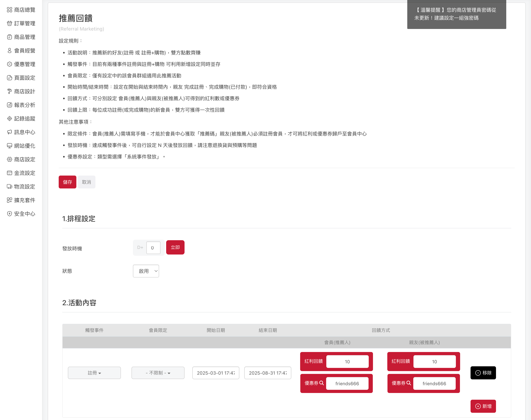This screenshot has height=420, width=531.
Task: Remove the rule row with 移除
Action: pos(483,373)
